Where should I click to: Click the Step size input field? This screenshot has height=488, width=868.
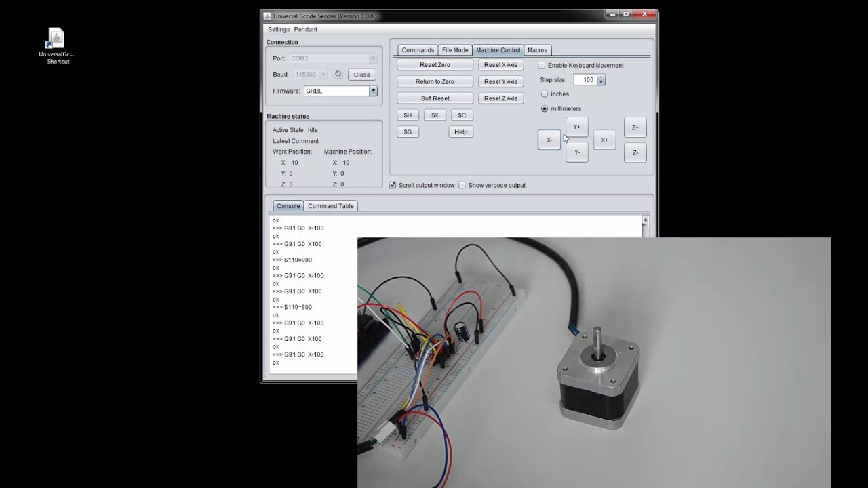(585, 80)
